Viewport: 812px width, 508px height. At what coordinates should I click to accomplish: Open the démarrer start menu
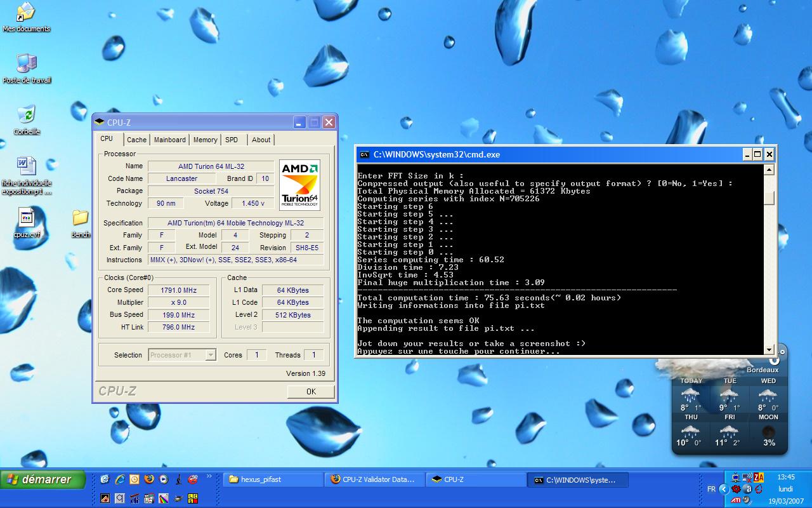coord(43,479)
